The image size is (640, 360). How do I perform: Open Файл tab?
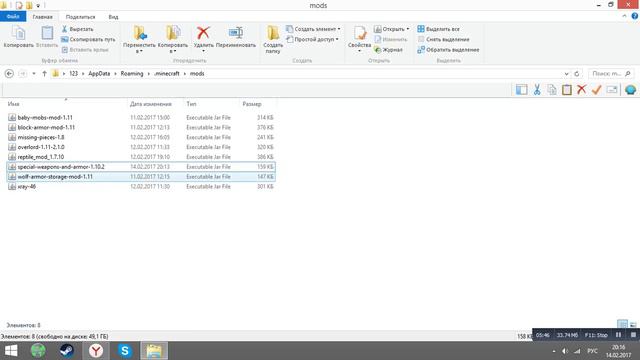pyautogui.click(x=13, y=17)
